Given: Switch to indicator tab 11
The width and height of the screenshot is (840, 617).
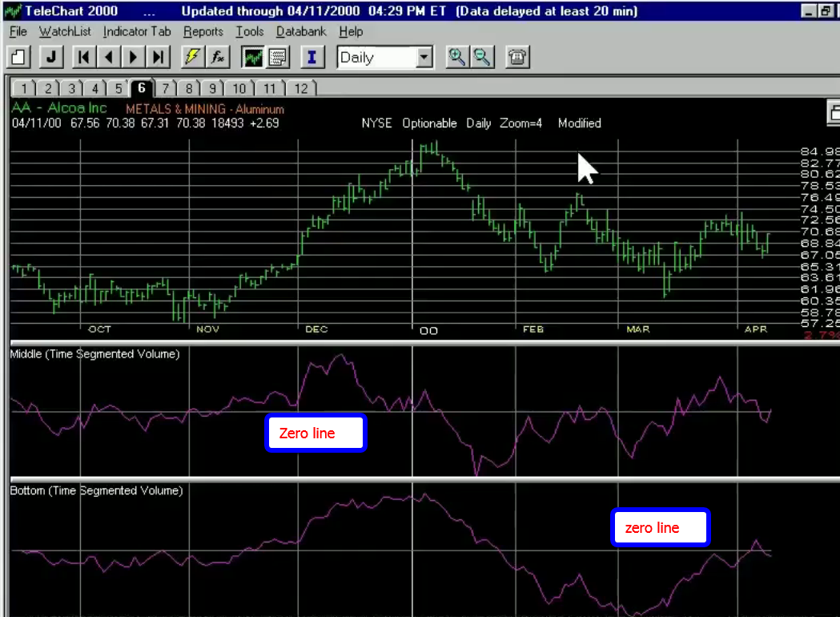Looking at the screenshot, I should point(270,88).
